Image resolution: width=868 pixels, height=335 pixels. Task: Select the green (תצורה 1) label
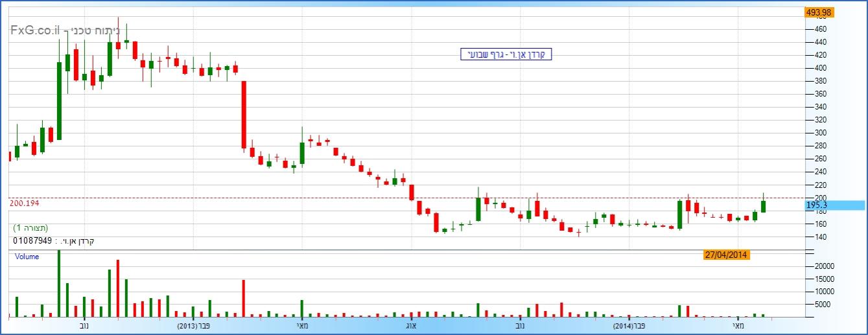pos(30,228)
